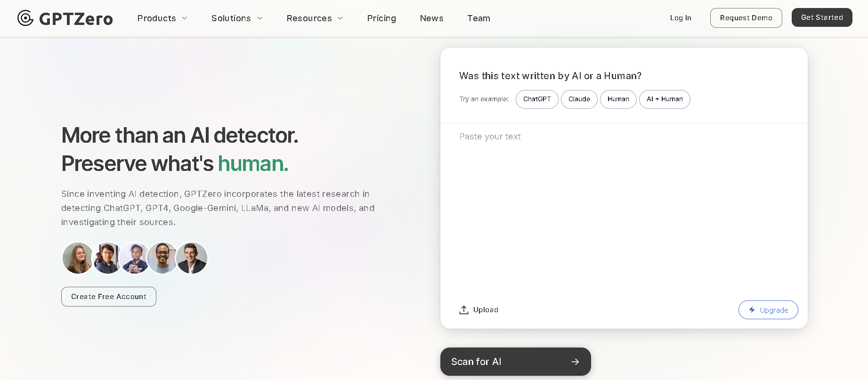Load the Human example text
The image size is (868, 380).
618,99
